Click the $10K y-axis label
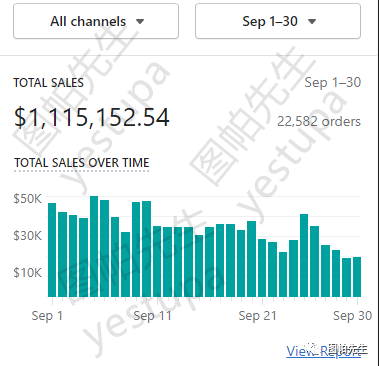The height and width of the screenshot is (366, 379). (x=28, y=273)
